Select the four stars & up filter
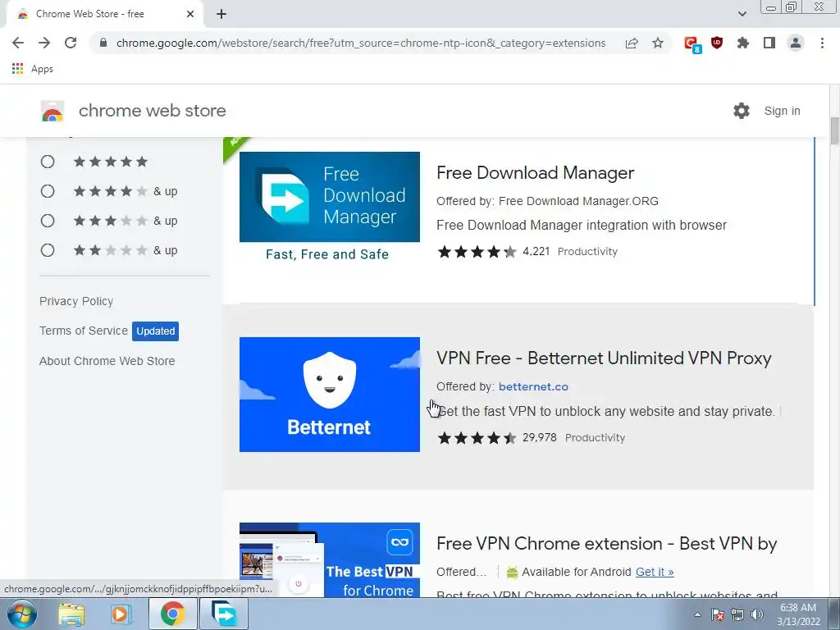840x630 pixels. coord(48,191)
